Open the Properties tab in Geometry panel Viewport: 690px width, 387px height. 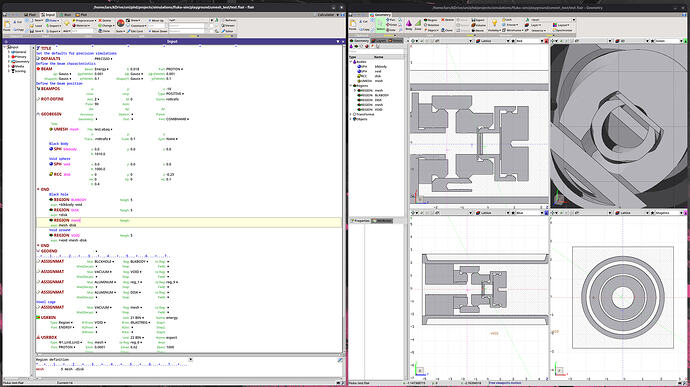(360, 221)
